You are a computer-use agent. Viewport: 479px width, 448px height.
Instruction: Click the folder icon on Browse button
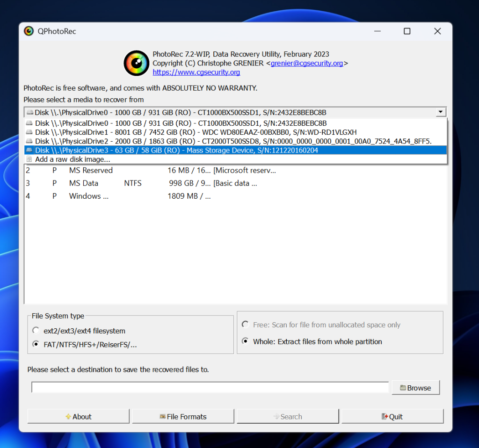tap(403, 388)
